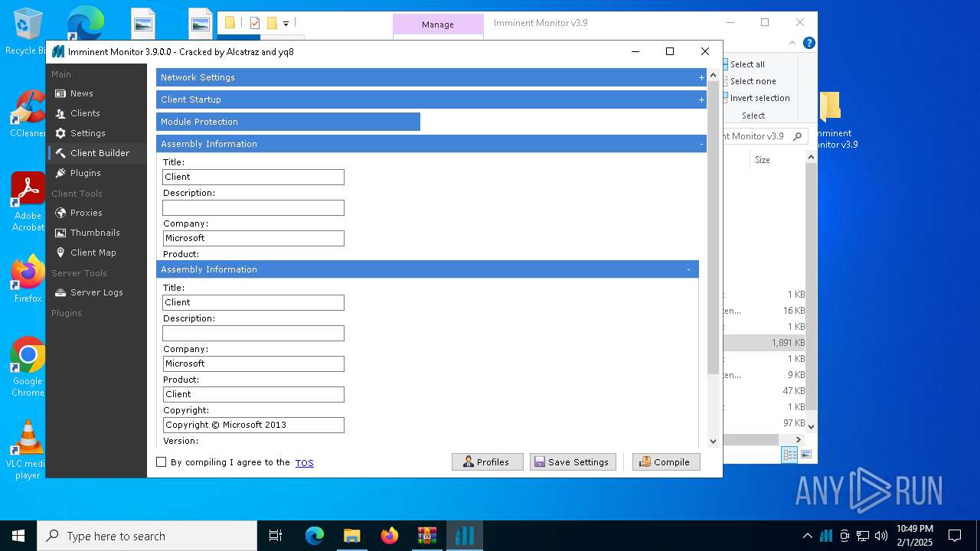
Task: Open the notification center icon
Action: coord(955,536)
